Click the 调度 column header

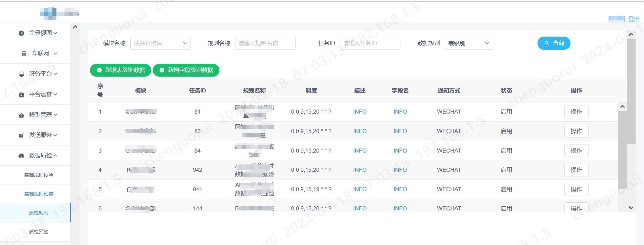[x=311, y=90]
